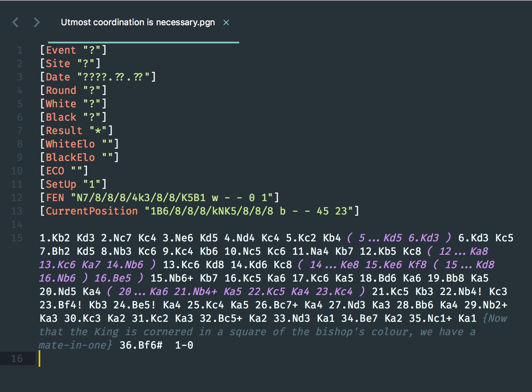This screenshot has width=532, height=392.
Task: Click the White tag on line 5
Action: coord(61,104)
